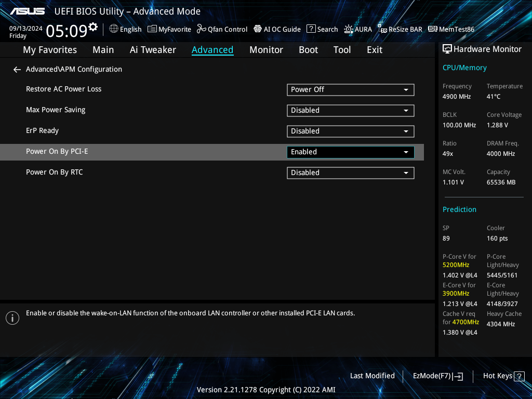The height and width of the screenshot is (399, 532).
Task: Open Restore AC Power Loss dropdown
Action: pyautogui.click(x=351, y=90)
